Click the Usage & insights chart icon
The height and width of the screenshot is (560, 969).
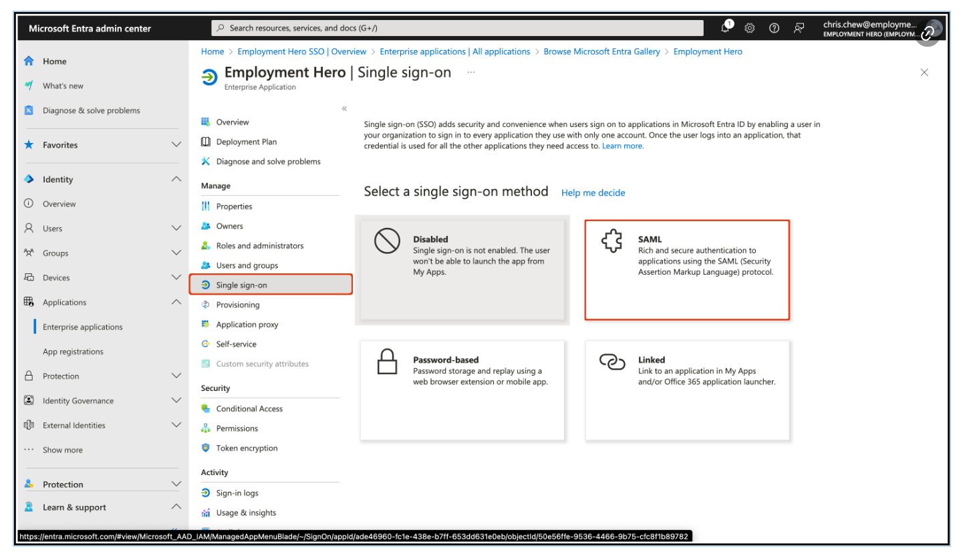206,513
